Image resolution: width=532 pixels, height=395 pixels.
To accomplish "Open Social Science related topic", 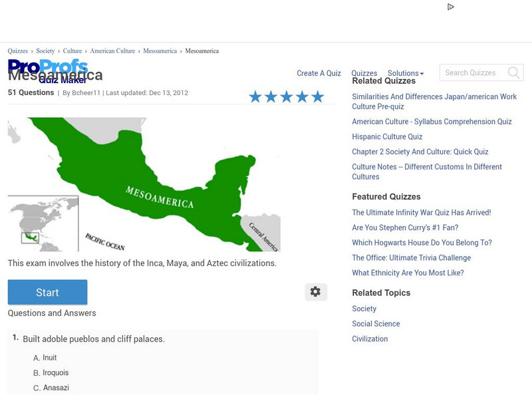I will tap(376, 324).
